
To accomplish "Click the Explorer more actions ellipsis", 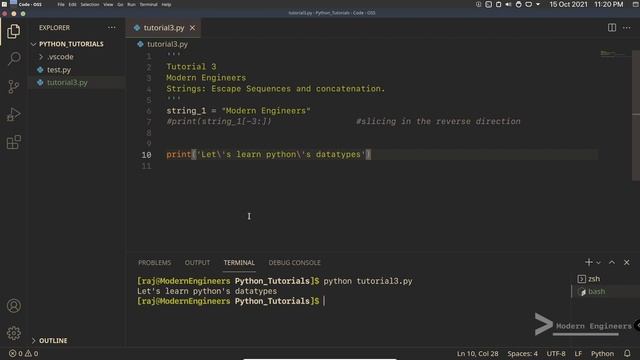I will [111, 28].
